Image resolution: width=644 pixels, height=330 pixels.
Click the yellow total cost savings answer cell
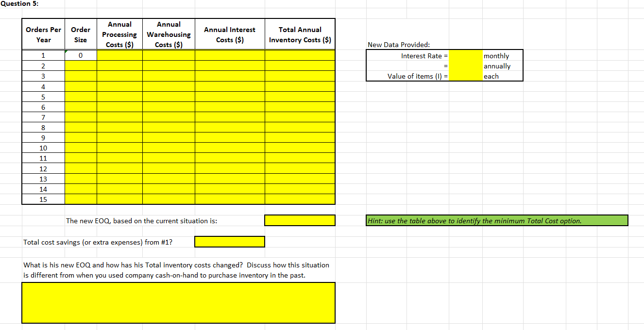[230, 241]
